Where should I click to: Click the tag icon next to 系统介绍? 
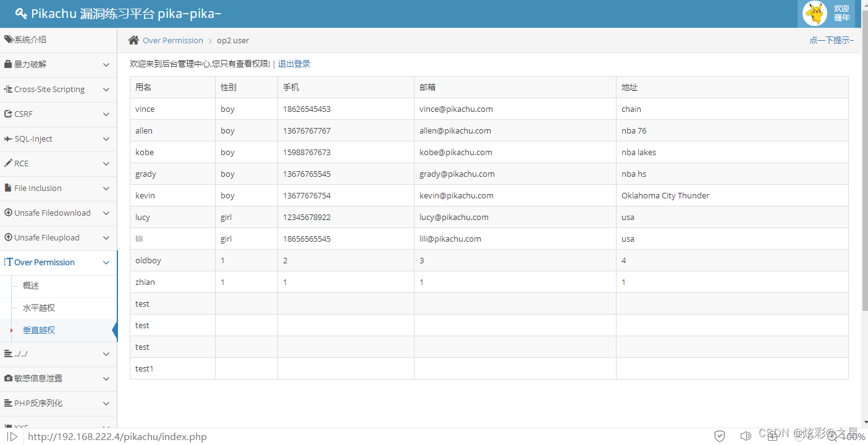click(x=9, y=40)
